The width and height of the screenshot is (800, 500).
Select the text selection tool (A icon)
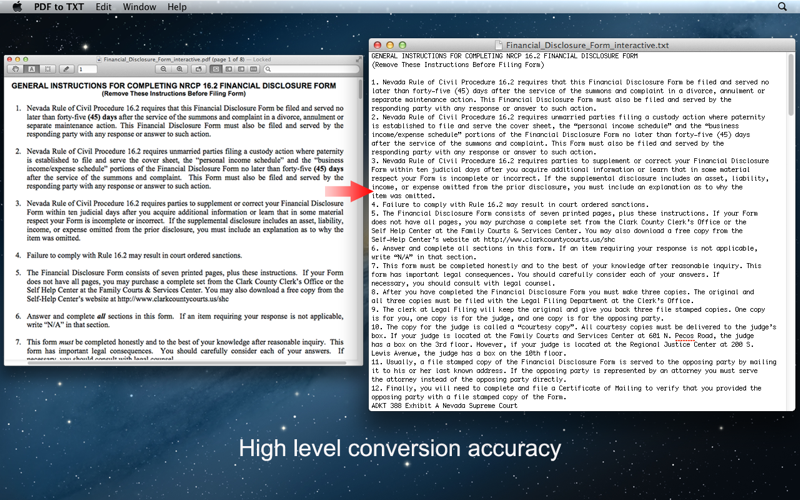[32, 69]
